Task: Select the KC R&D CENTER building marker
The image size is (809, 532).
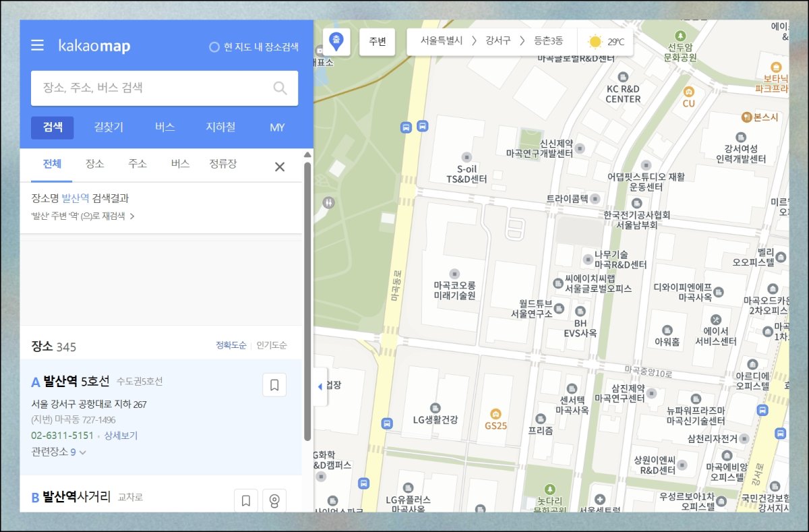Action: [622, 77]
